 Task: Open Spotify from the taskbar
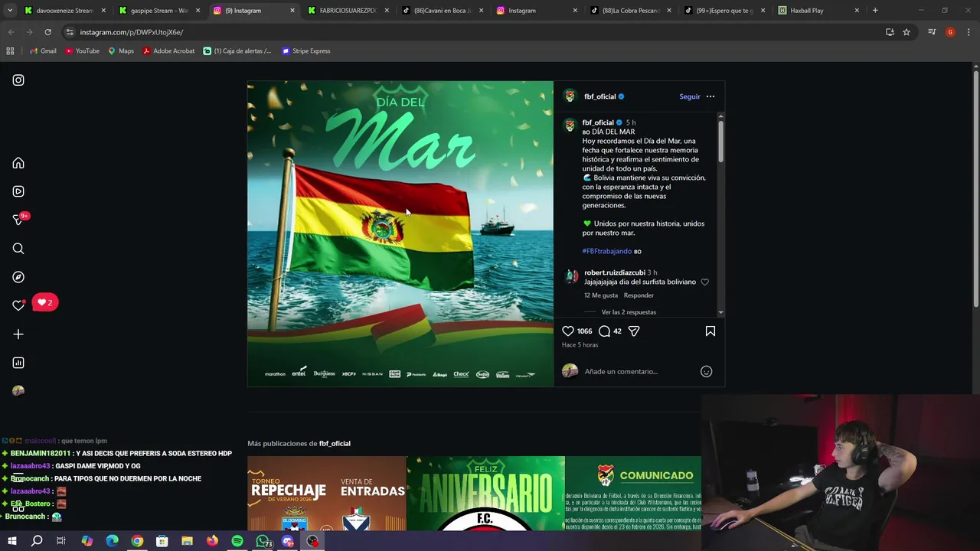click(x=237, y=541)
